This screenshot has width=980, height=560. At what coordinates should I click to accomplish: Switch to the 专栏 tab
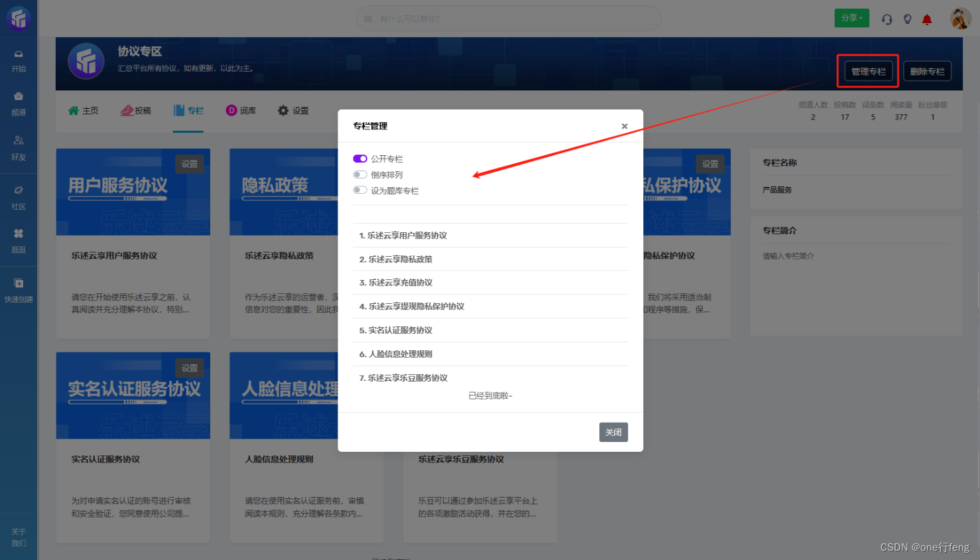pyautogui.click(x=188, y=111)
